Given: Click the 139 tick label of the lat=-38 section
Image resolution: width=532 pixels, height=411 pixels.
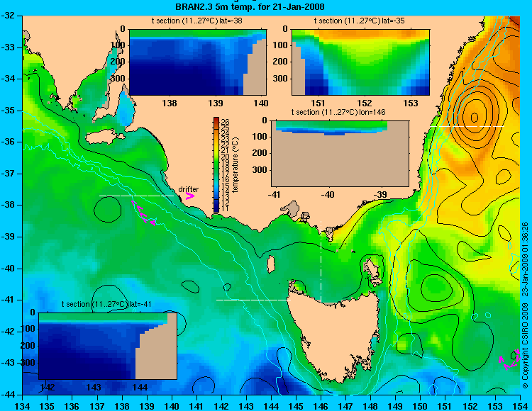Looking at the screenshot, I should coord(216,103).
